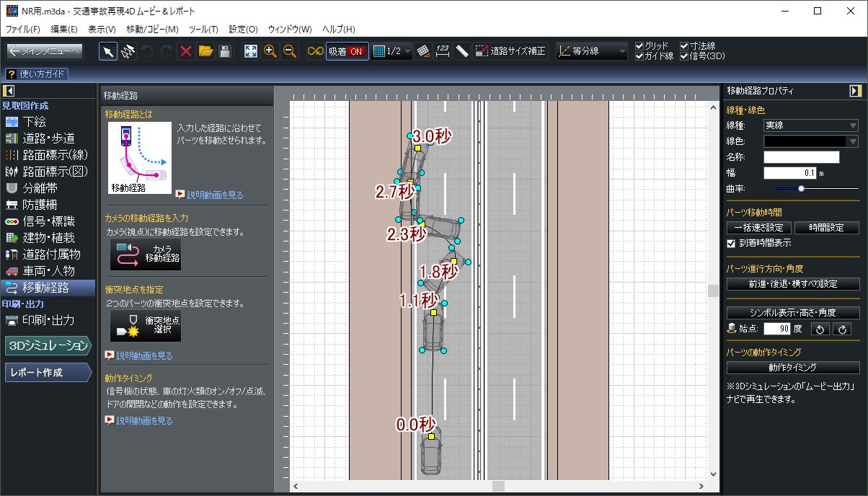Select the ruler measurement tool
Screen dimensions: 868x496
click(x=462, y=51)
